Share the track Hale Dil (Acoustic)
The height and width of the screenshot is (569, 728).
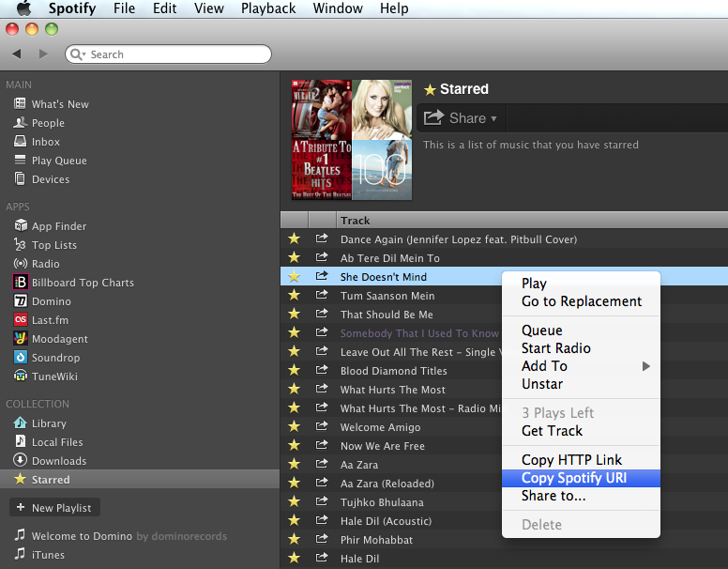point(321,520)
